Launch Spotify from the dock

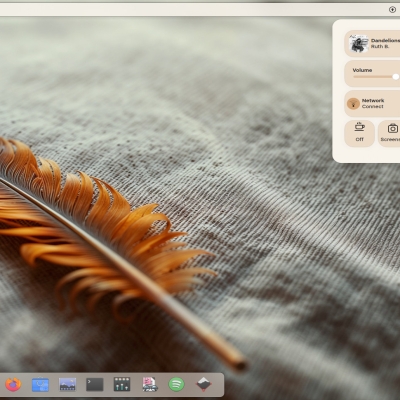pyautogui.click(x=176, y=385)
